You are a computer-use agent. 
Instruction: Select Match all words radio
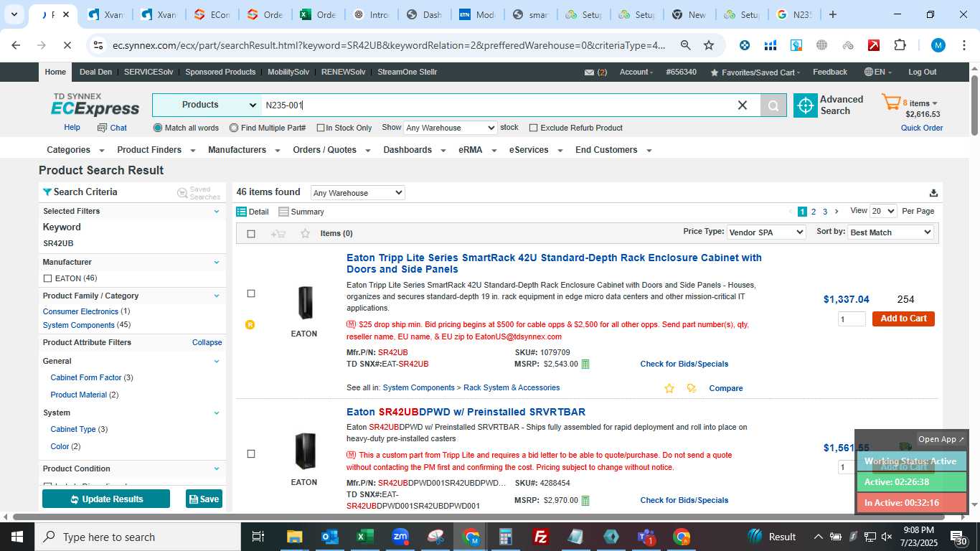coord(158,128)
